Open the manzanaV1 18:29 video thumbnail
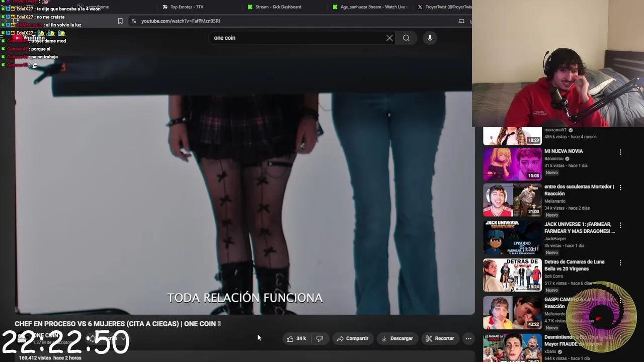 pyautogui.click(x=512, y=136)
